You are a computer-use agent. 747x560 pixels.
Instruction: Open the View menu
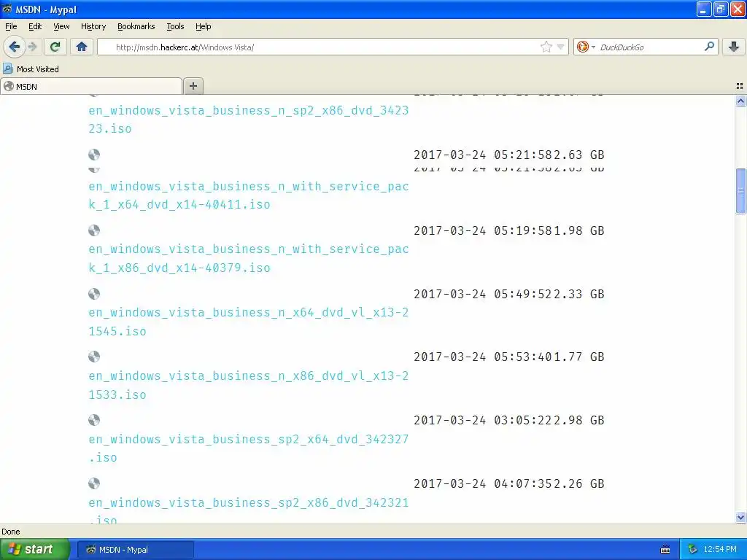click(x=61, y=26)
